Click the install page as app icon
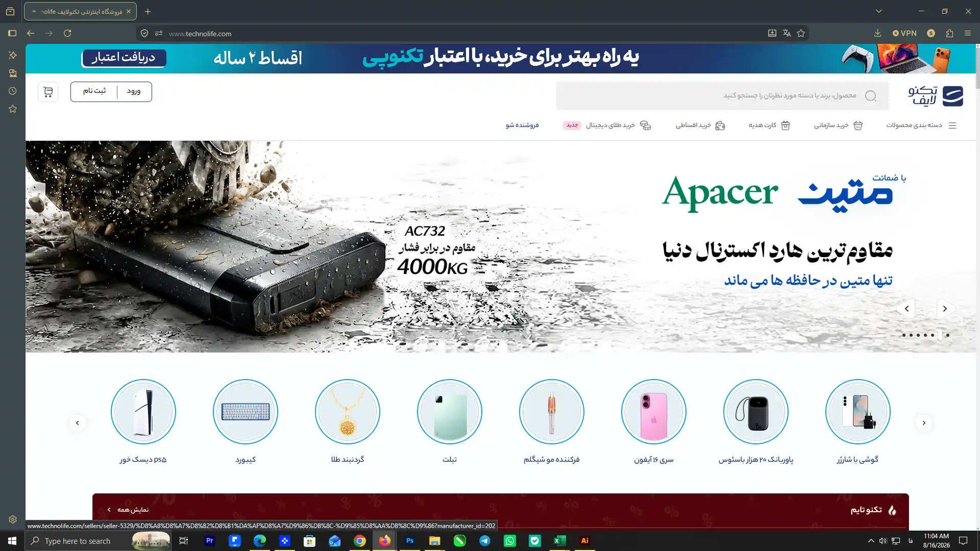 tap(772, 33)
